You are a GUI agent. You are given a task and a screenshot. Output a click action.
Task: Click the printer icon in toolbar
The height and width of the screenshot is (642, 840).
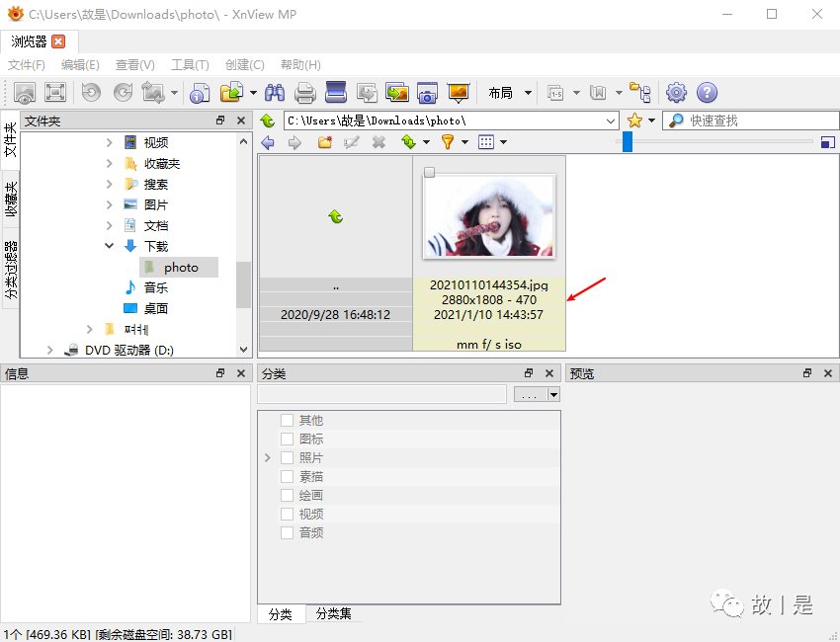tap(305, 93)
